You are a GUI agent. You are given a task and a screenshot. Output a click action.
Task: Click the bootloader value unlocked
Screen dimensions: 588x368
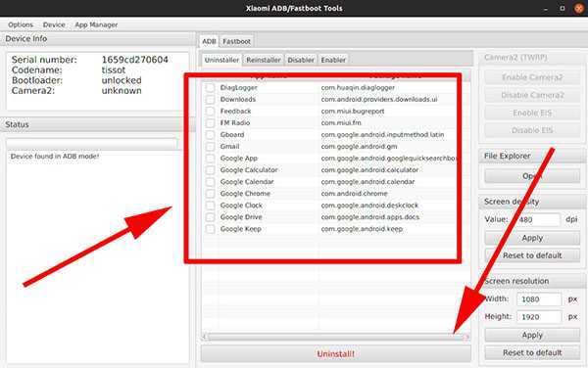point(122,80)
